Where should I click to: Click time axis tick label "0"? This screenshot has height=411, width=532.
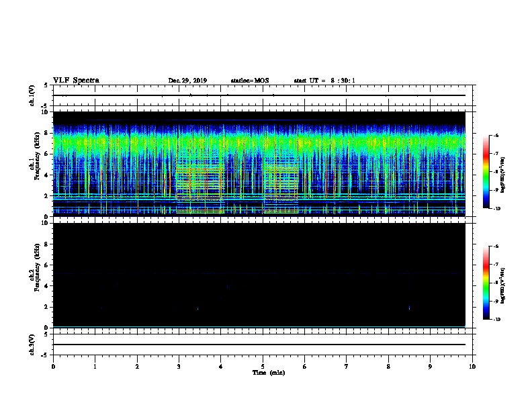point(53,367)
